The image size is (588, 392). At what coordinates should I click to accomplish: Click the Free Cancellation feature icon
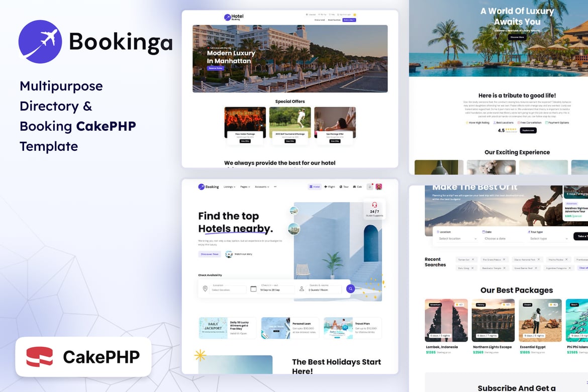(x=519, y=123)
